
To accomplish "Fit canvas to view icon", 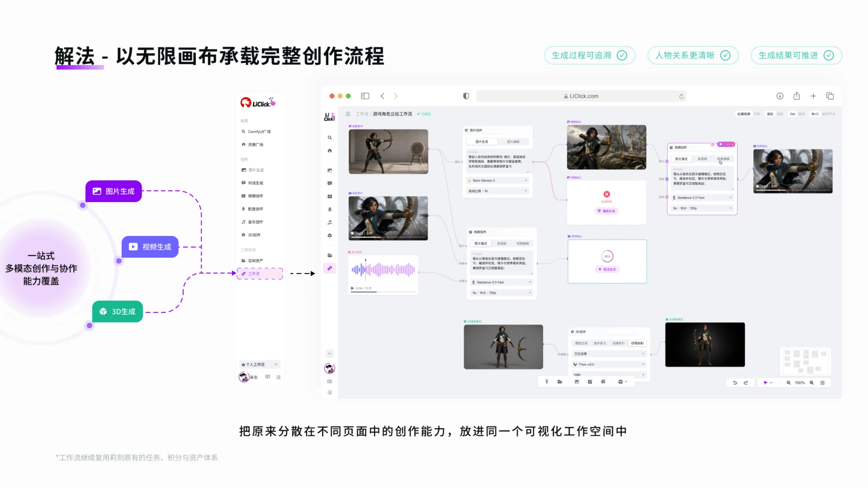I will click(822, 383).
